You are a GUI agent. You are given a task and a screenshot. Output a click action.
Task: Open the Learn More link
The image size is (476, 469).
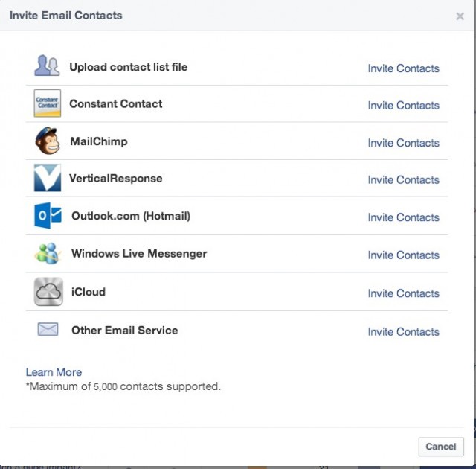[54, 372]
